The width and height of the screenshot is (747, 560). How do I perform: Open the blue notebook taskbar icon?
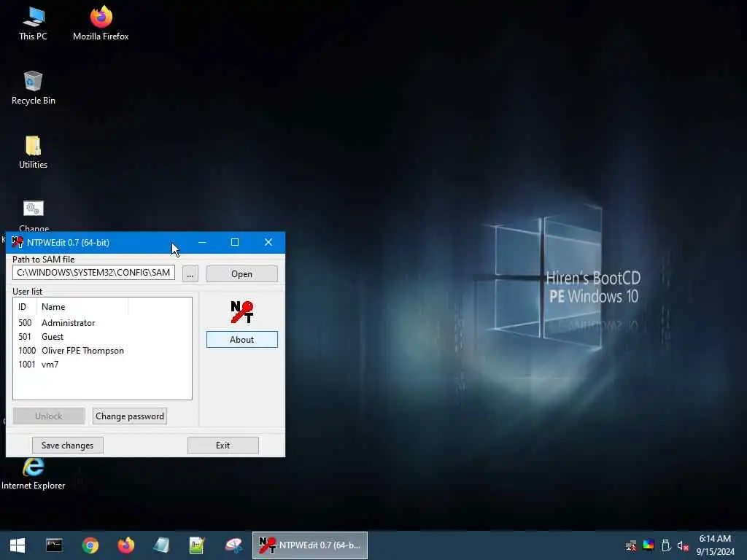click(x=161, y=545)
